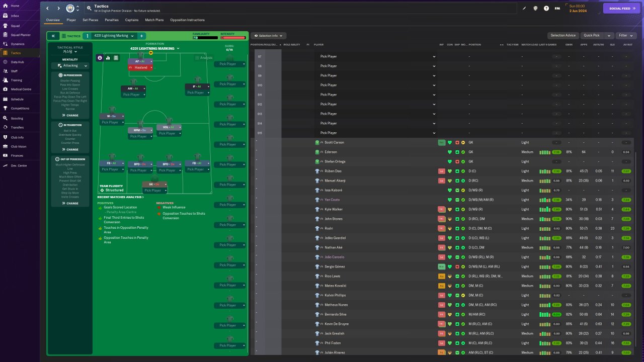Viewport: 644px width, 362px height.
Task: Switch to the Player tab
Action: tap(71, 20)
